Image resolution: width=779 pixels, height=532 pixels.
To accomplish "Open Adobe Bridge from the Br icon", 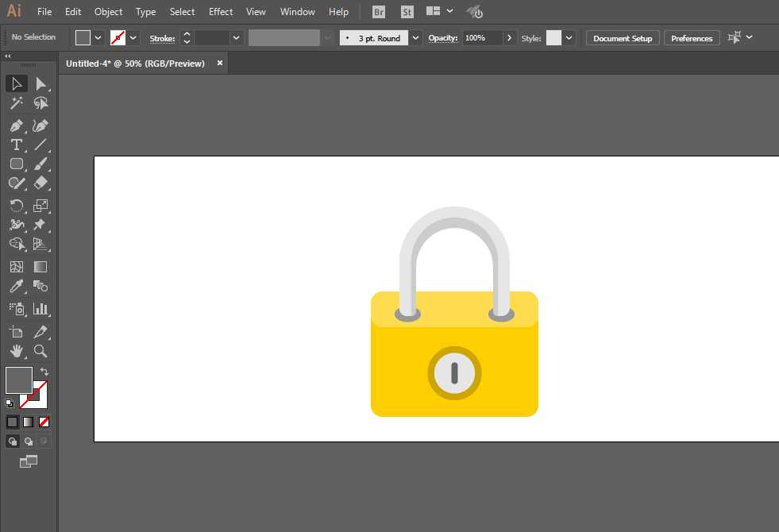I will pos(379,12).
